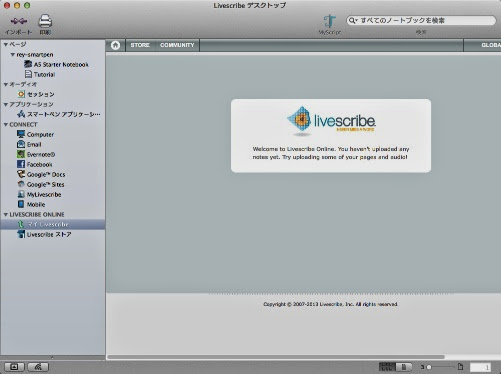
Task: Open the STORE tab
Action: click(140, 45)
